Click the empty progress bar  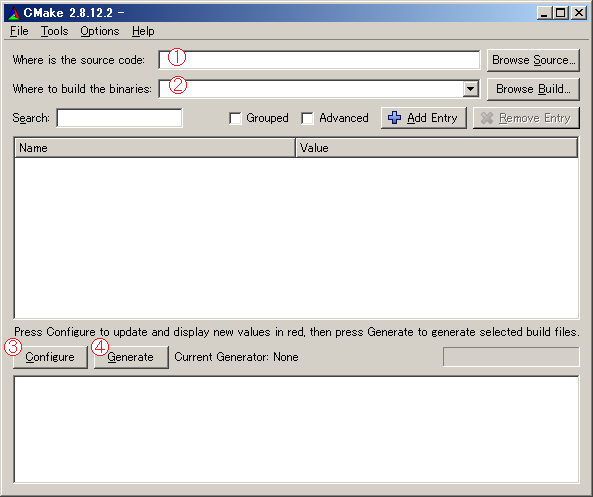pyautogui.click(x=511, y=357)
